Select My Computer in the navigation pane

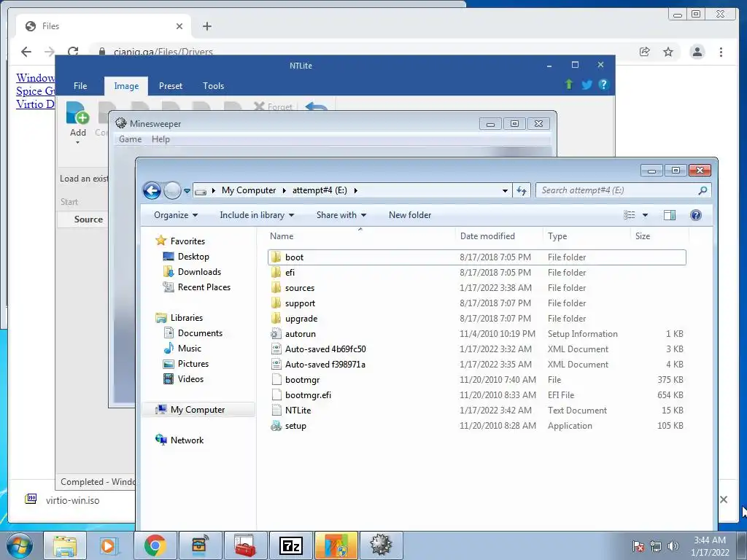tap(198, 410)
